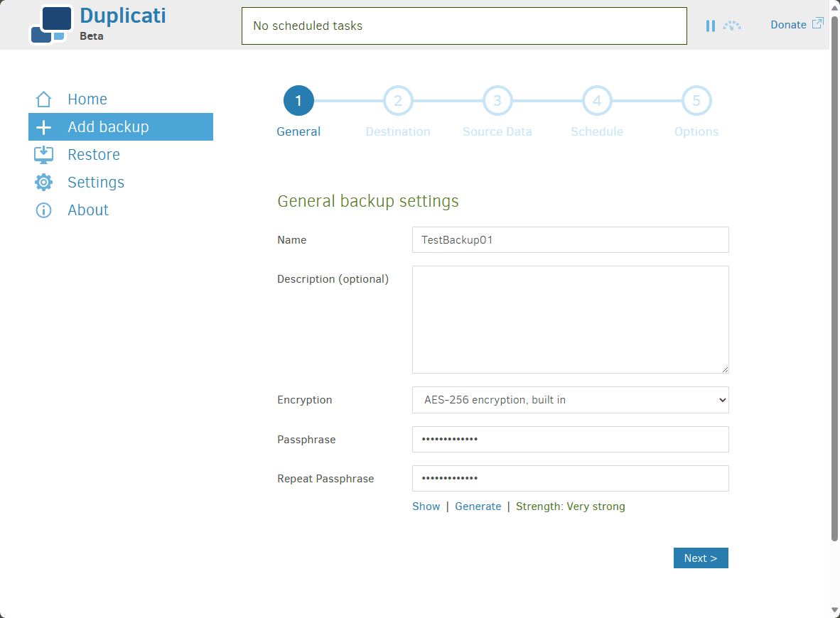Click the page vertical scrollbar
The image size is (840, 618).
pos(834,278)
